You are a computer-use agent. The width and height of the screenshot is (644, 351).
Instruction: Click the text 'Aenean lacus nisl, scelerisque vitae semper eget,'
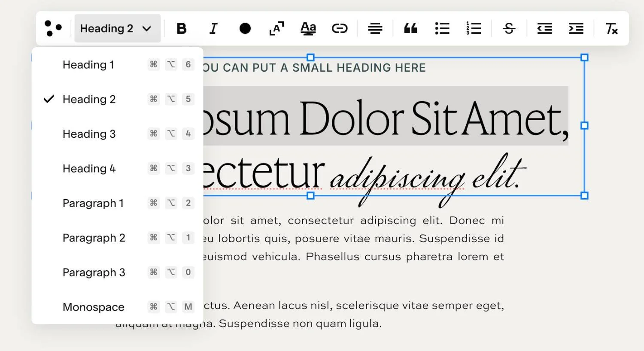(369, 306)
